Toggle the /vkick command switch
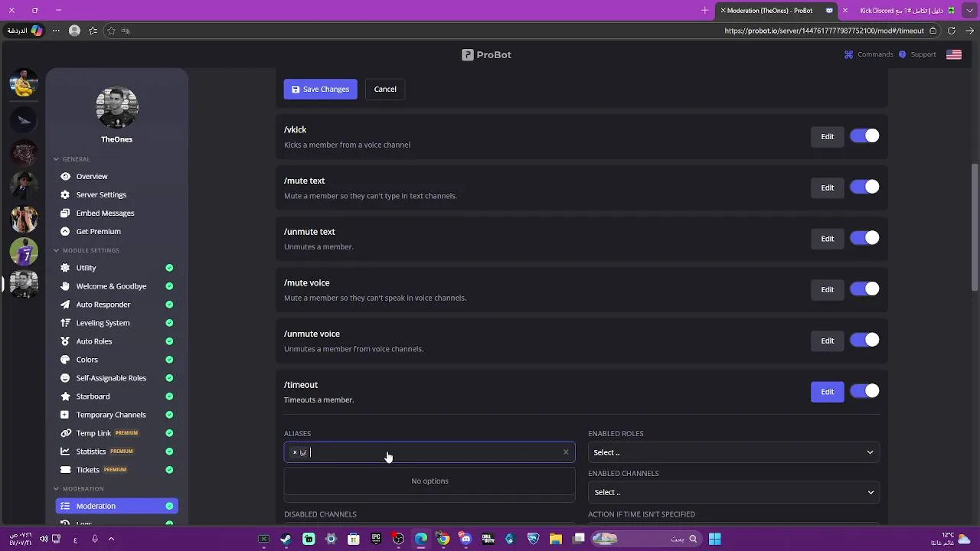Viewport: 980px width, 551px height. pos(864,136)
